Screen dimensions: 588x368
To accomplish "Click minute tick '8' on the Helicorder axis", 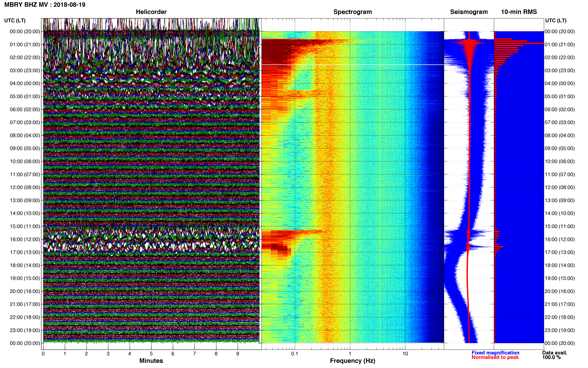I will [216, 354].
